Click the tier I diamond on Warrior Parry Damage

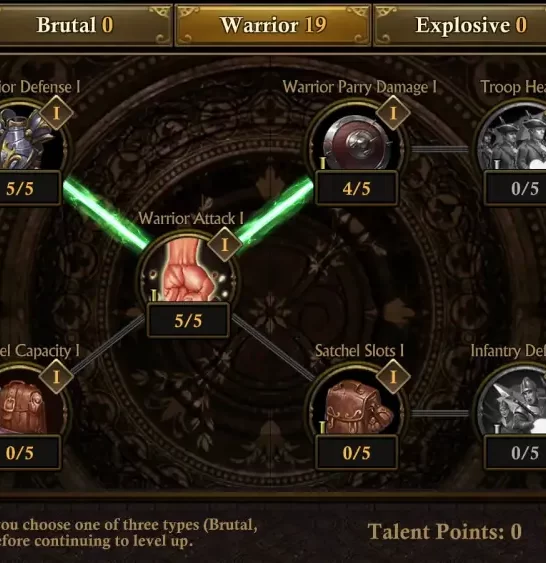point(393,113)
